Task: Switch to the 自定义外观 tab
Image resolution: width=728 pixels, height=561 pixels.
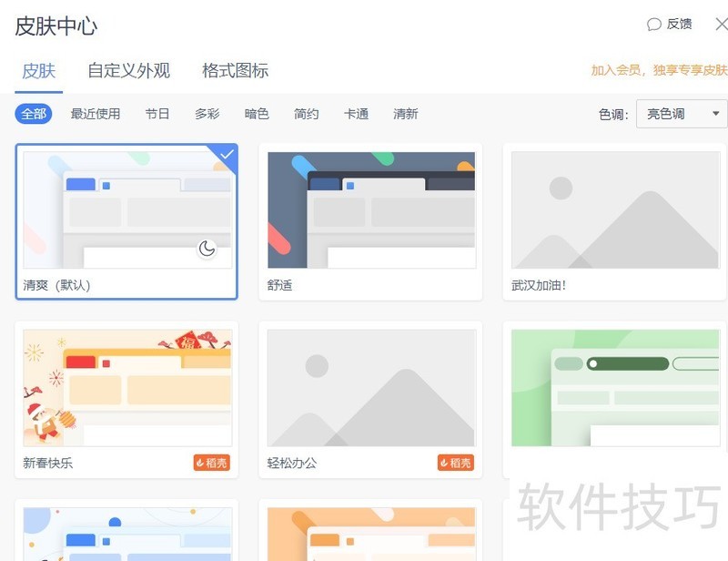Action: tap(128, 71)
